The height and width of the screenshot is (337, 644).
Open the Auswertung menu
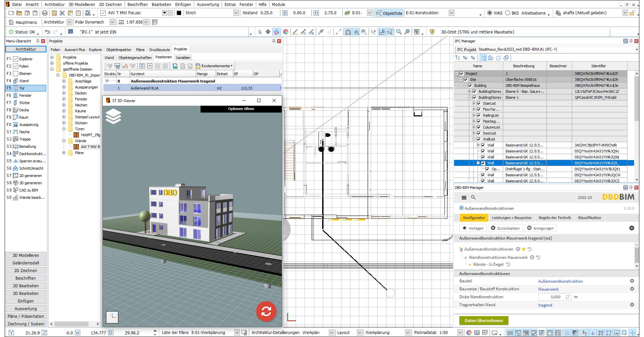point(207,4)
